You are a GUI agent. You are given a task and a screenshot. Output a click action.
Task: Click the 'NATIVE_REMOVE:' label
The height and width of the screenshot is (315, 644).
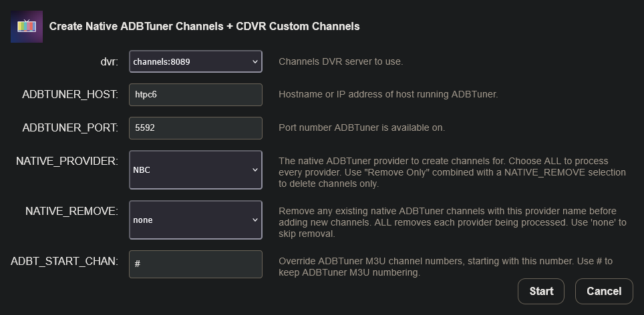(72, 212)
